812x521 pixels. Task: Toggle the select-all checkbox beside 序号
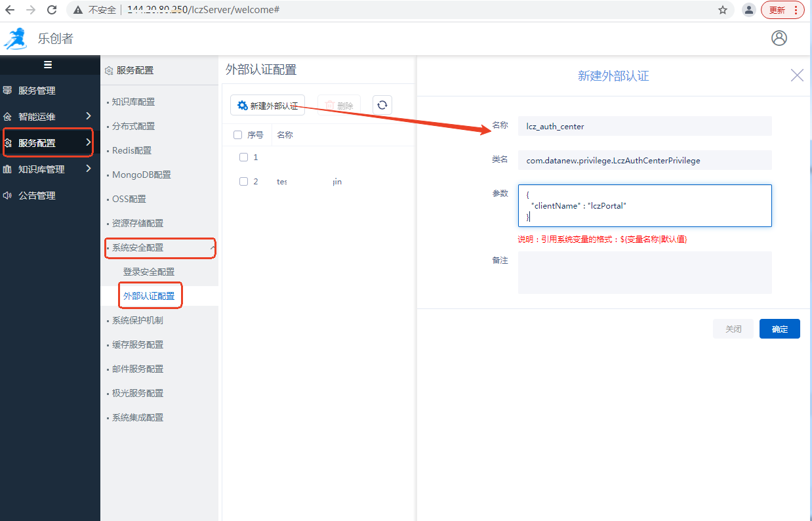coord(237,135)
